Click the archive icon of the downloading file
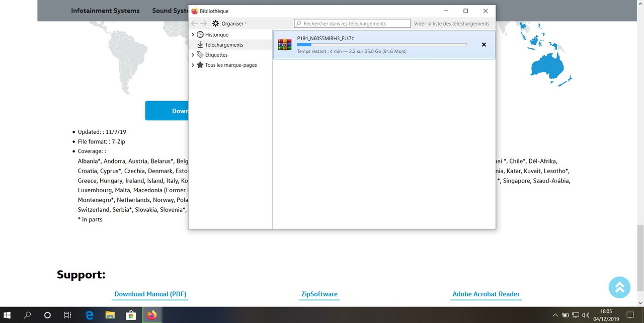Screen dimensions: 644x323 [285, 45]
